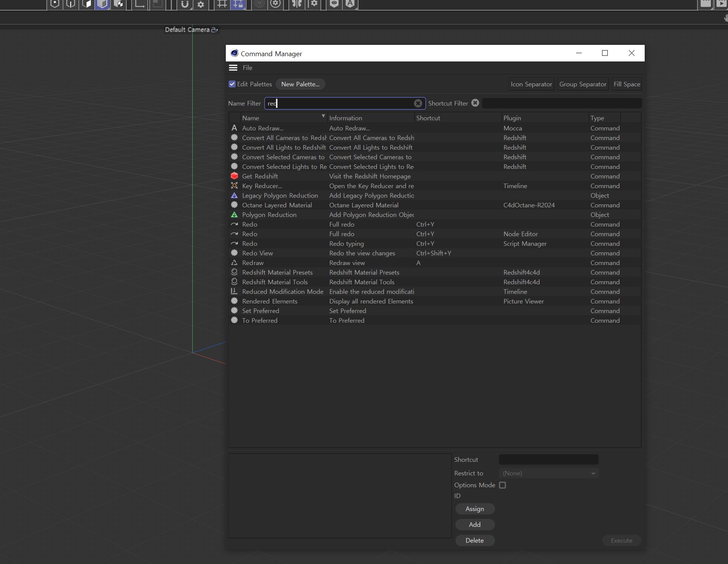The width and height of the screenshot is (728, 564).
Task: Select the Rendered Elements command row
Action: [x=435, y=301]
